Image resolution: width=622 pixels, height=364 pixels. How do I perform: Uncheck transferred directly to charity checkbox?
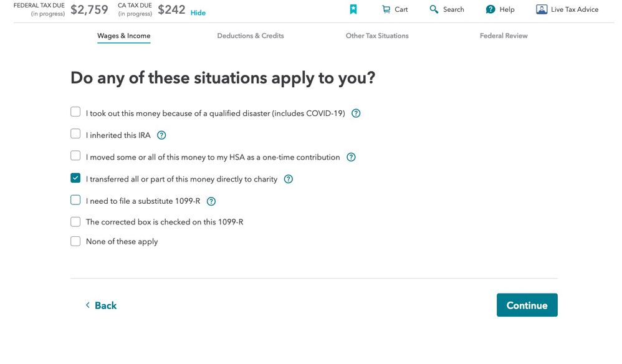[x=75, y=178]
